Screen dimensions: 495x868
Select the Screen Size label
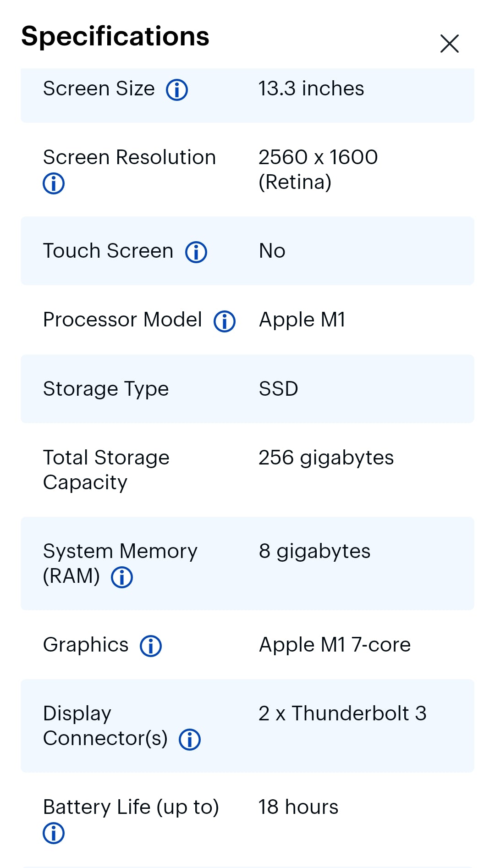(99, 88)
